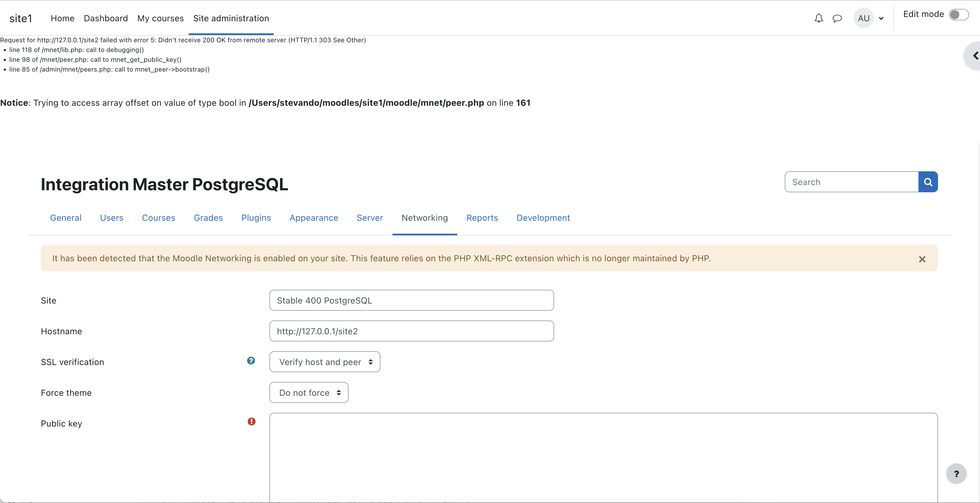
Task: Switch to the Plugins tab
Action: (256, 218)
